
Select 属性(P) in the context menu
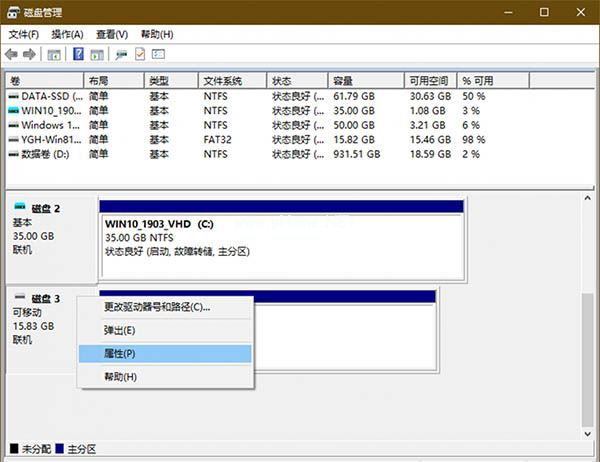coord(165,354)
